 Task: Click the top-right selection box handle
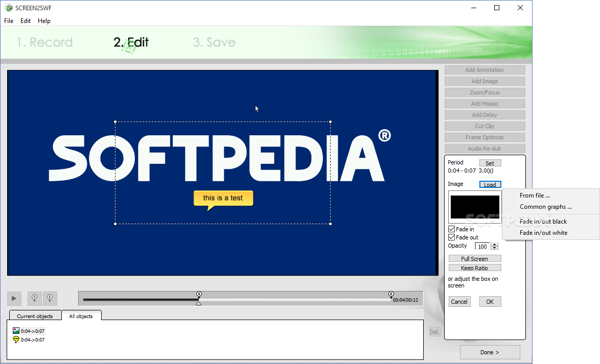[330, 122]
